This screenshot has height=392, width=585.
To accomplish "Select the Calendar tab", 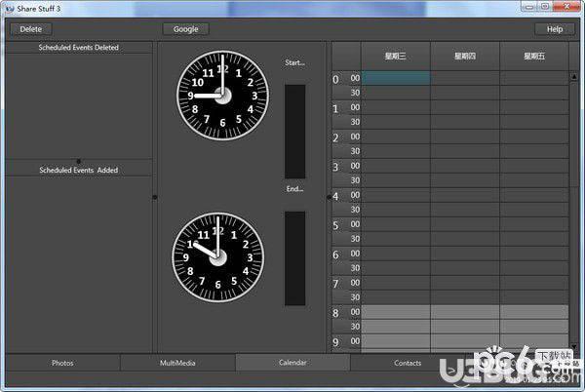I will pos(292,363).
